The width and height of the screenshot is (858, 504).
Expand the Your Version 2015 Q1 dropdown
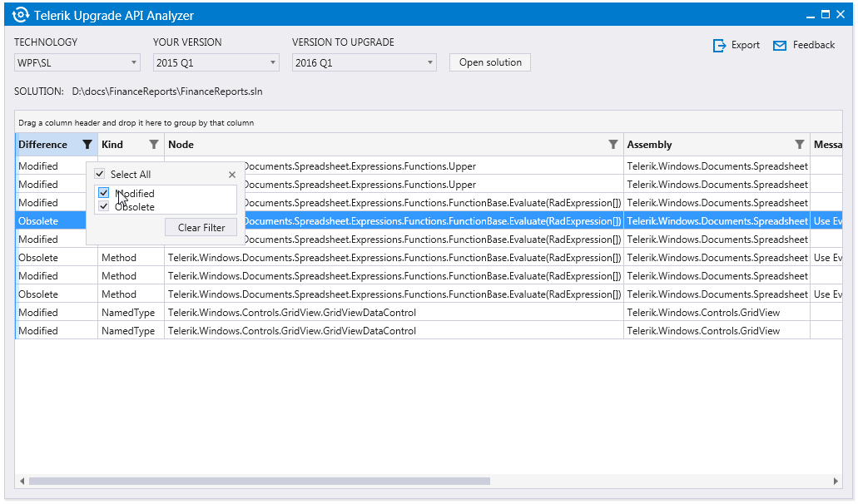216,62
